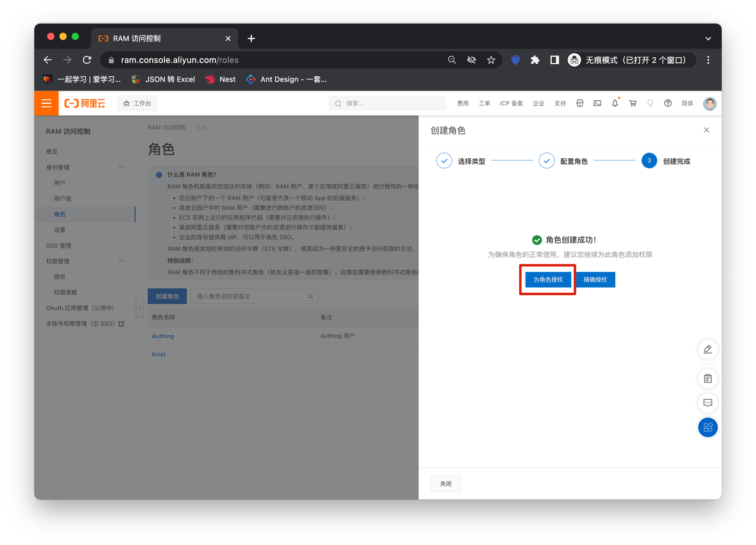Viewport: 756px width, 545px height.
Task: Click the browser back arrow
Action: 48,60
